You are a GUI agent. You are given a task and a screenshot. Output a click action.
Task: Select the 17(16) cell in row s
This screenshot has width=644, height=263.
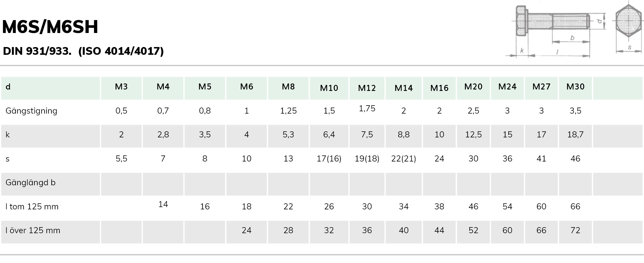tap(329, 159)
